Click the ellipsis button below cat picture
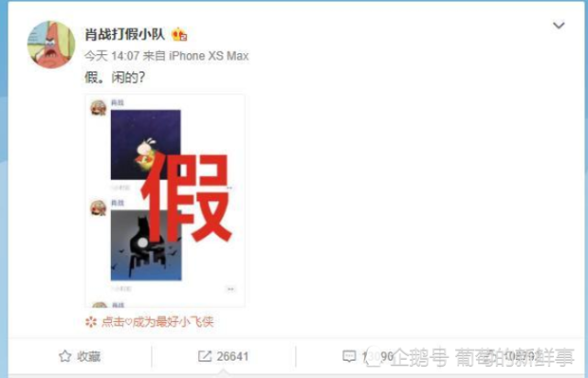This screenshot has width=588, height=378. point(230,289)
